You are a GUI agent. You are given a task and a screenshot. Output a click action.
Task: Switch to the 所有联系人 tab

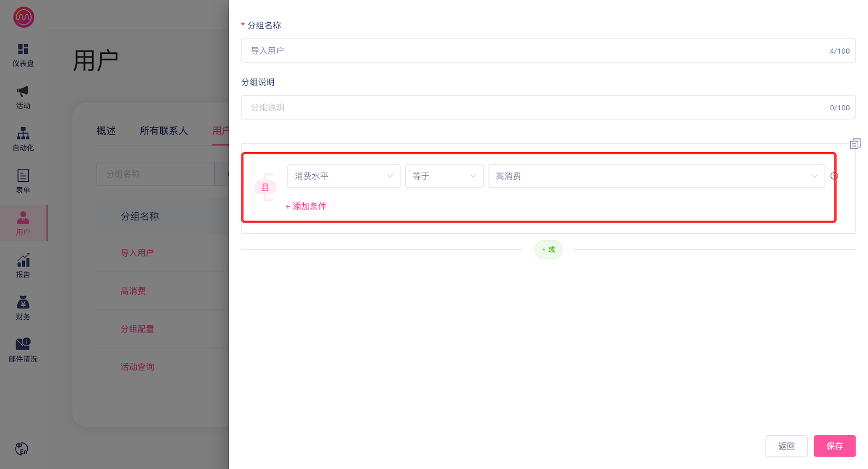(163, 131)
